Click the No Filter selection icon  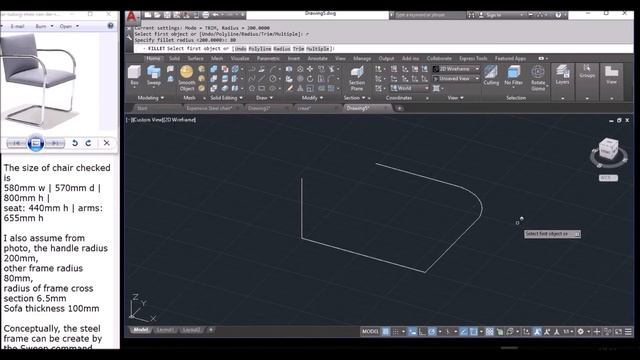(513, 75)
